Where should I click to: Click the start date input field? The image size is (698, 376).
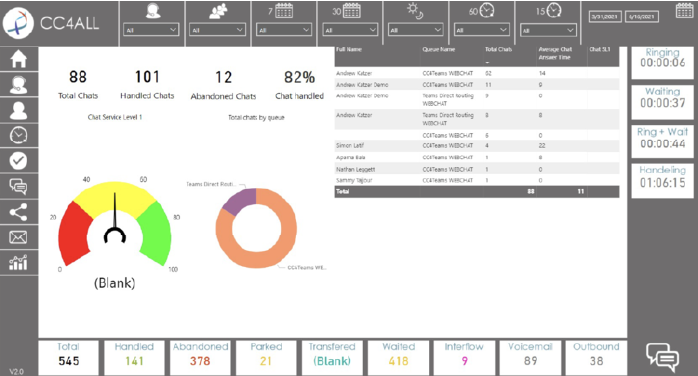pyautogui.click(x=605, y=17)
